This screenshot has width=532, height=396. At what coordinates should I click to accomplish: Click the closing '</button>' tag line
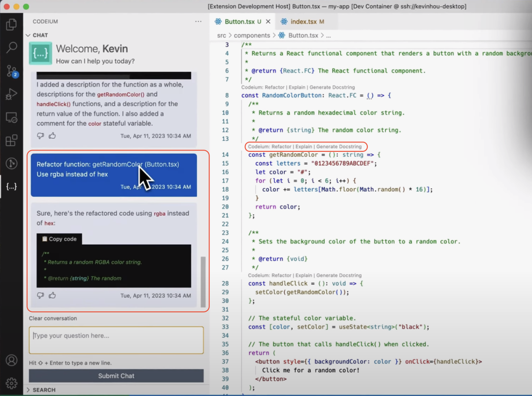(271, 379)
